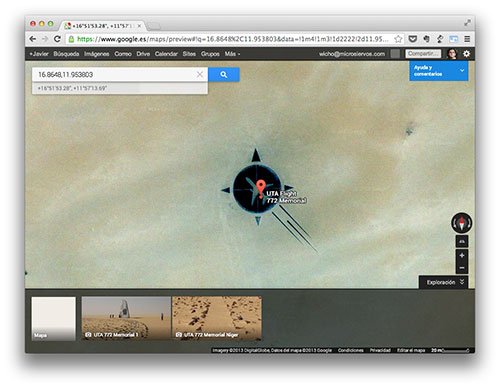
Task: Open the Privacidad footer link
Action: 380,350
